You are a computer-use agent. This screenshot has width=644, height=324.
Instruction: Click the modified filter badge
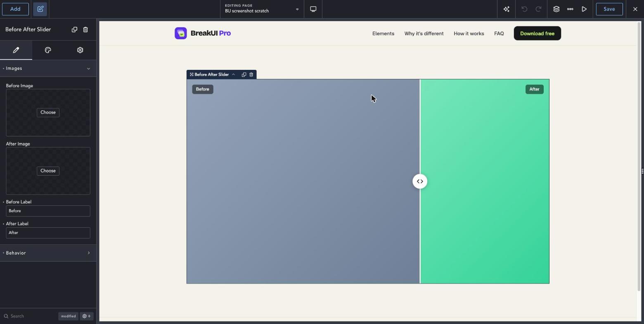tap(69, 316)
